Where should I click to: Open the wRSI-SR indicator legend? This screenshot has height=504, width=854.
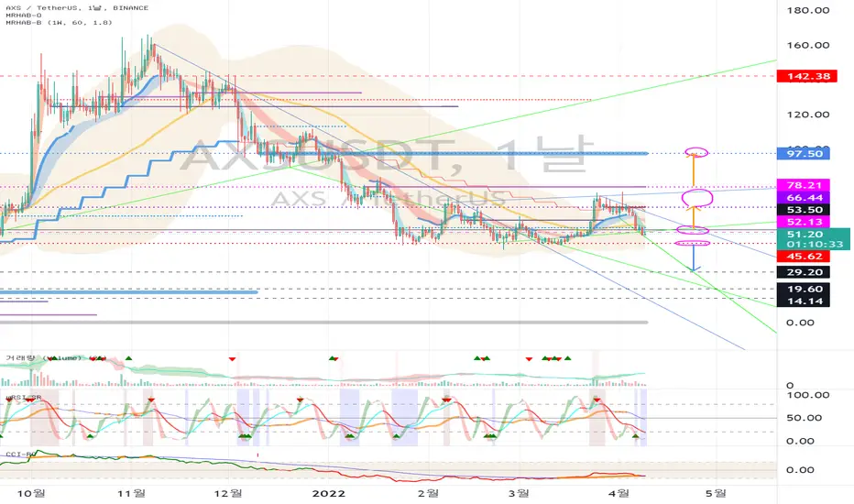pos(24,398)
